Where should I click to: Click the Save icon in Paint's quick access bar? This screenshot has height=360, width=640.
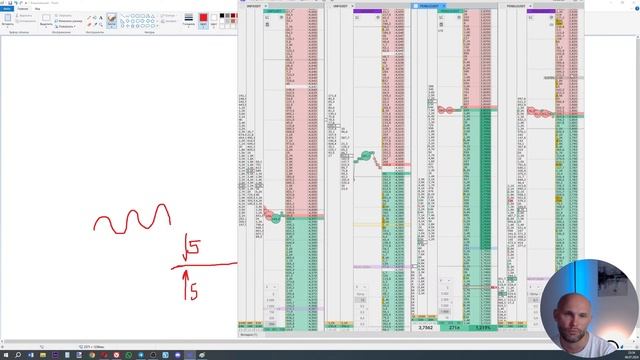coord(10,3)
